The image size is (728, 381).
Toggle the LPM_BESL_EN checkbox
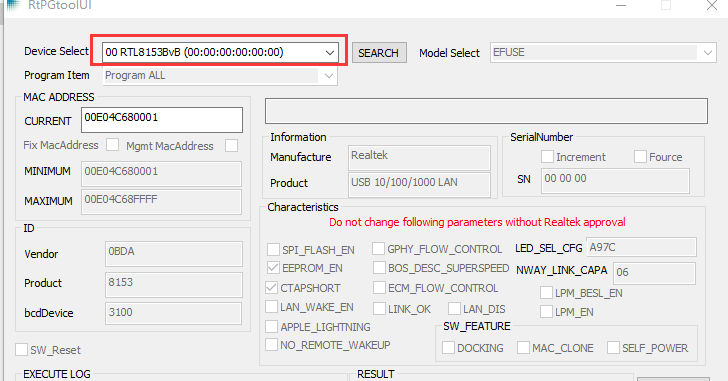(x=546, y=293)
